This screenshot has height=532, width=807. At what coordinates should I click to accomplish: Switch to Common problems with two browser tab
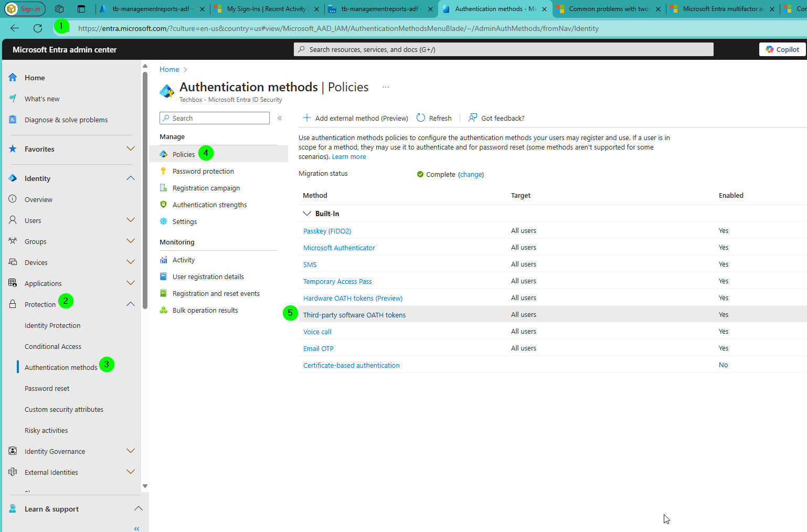pos(609,9)
